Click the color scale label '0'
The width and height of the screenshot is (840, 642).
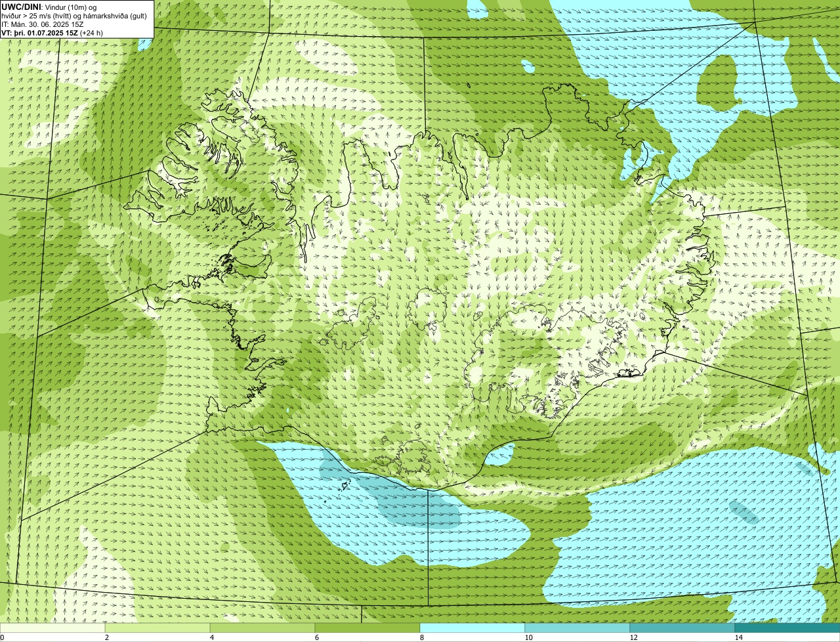pos(2,637)
